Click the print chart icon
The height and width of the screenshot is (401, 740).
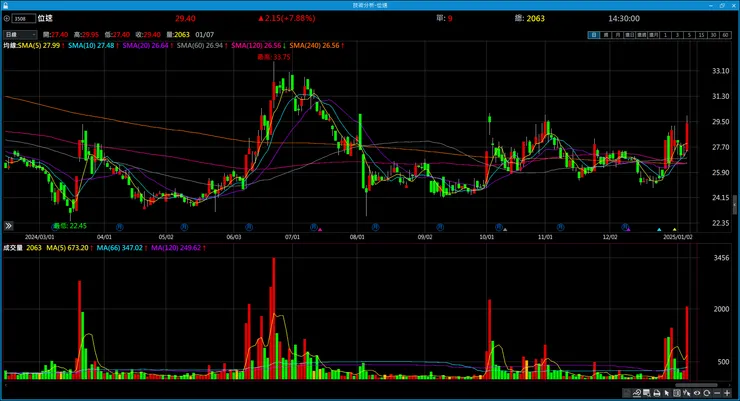pos(657,393)
